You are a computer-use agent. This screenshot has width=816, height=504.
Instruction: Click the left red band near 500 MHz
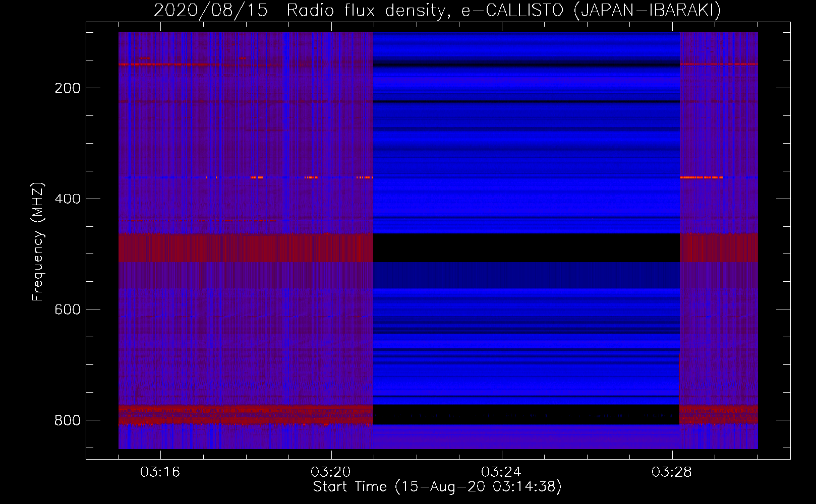pos(246,247)
